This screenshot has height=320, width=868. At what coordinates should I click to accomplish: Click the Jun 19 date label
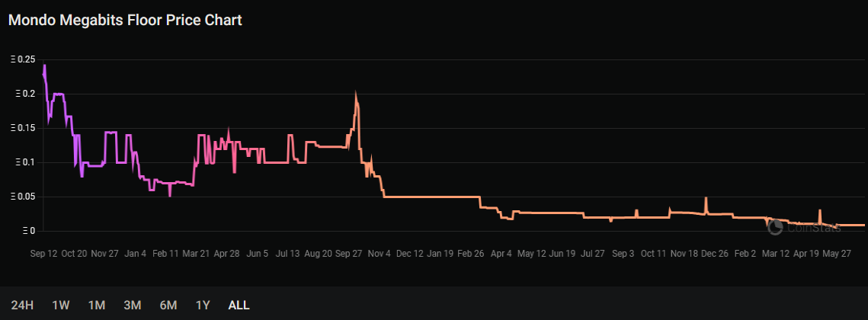pyautogui.click(x=562, y=254)
